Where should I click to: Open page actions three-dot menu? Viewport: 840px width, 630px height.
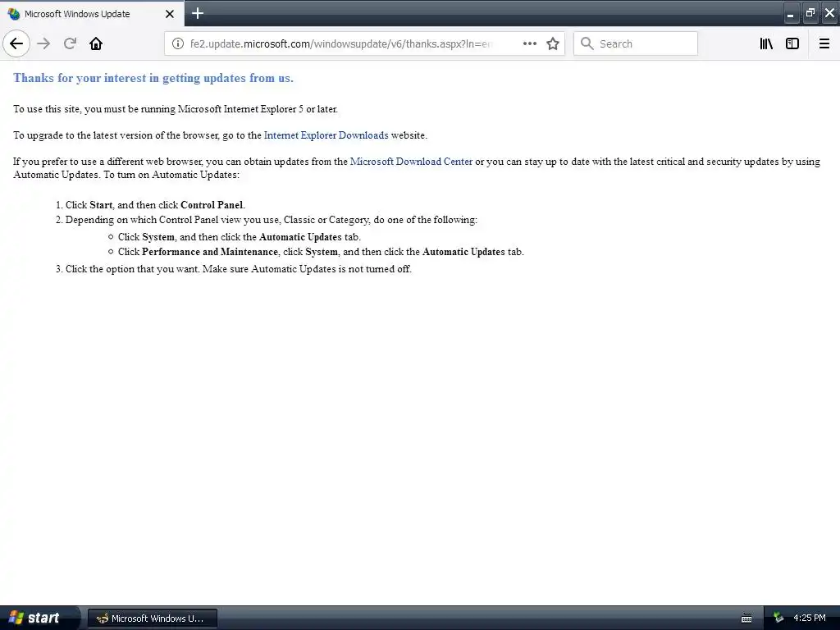click(529, 43)
